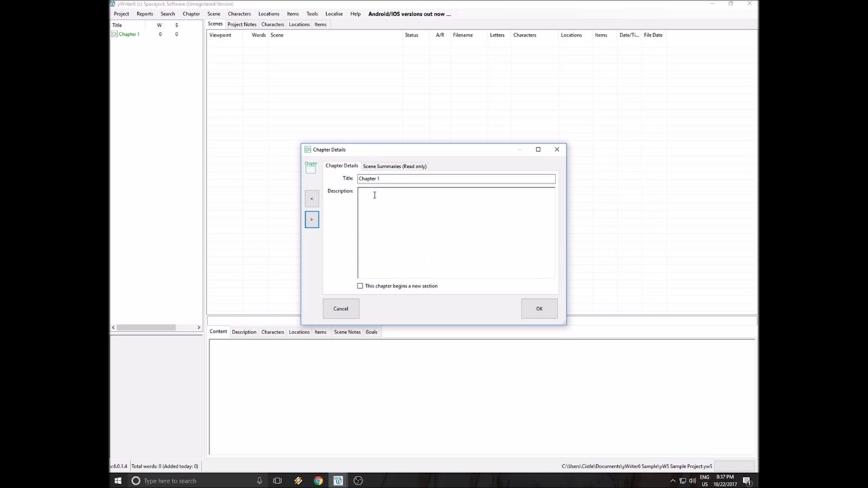Close the Chapter Details dialog
This screenshot has height=488, width=868.
tap(557, 149)
